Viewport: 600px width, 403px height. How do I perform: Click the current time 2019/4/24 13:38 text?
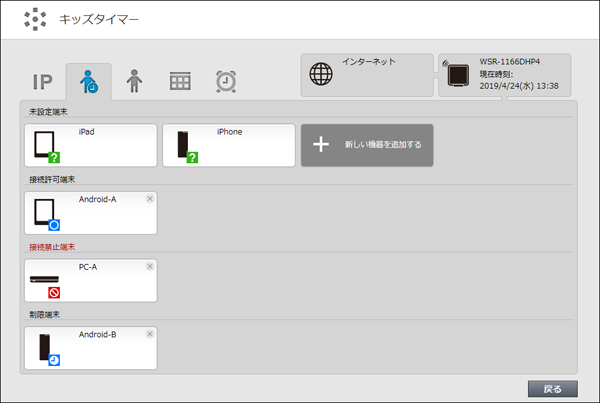pos(519,86)
